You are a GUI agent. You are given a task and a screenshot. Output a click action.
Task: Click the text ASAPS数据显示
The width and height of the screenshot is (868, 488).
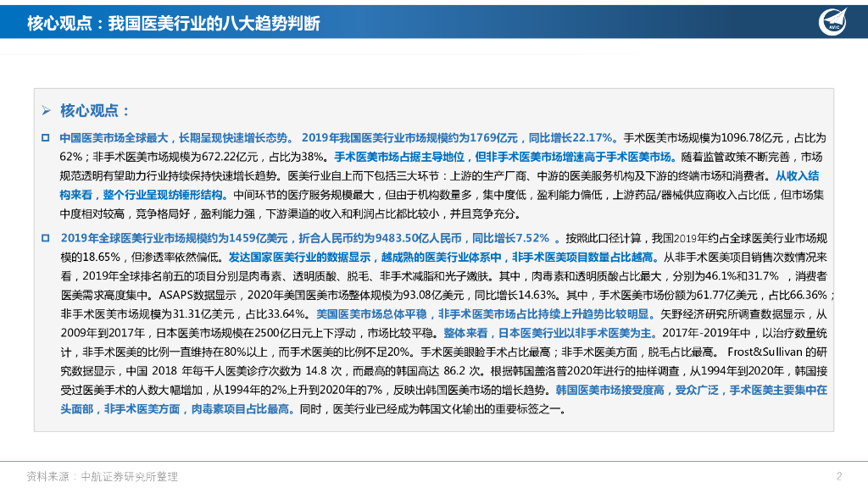pyautogui.click(x=197, y=296)
